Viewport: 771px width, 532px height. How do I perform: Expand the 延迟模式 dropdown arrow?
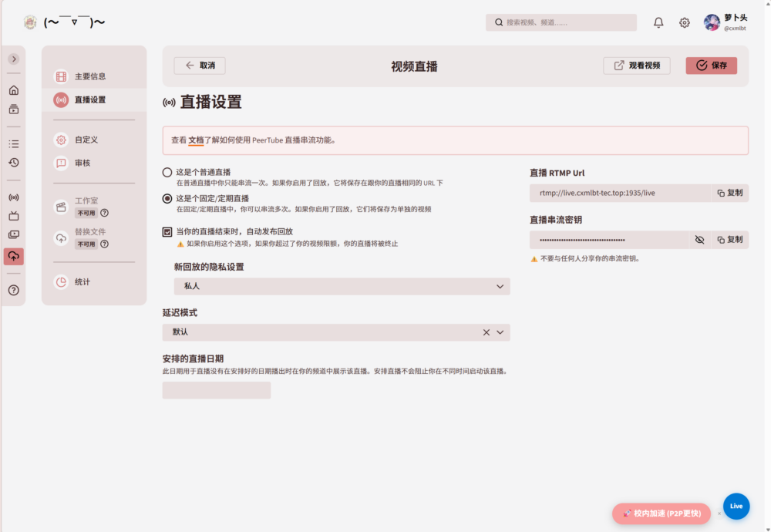click(x=500, y=332)
